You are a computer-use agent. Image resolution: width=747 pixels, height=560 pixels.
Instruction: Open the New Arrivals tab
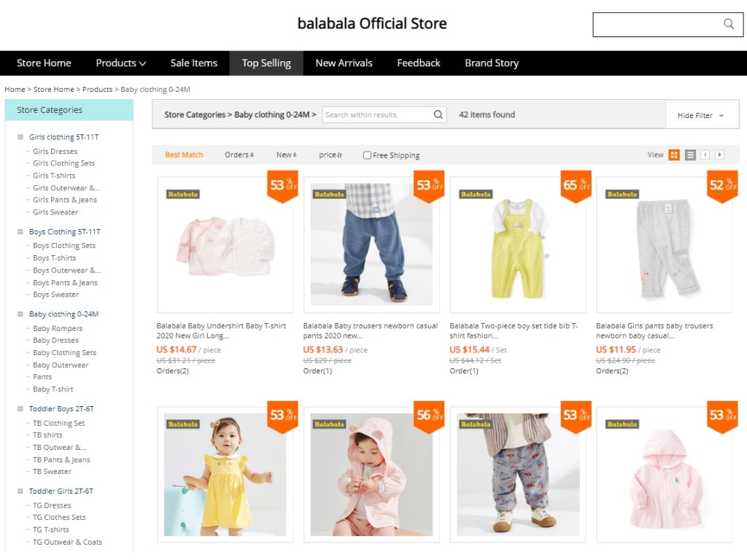tap(344, 63)
